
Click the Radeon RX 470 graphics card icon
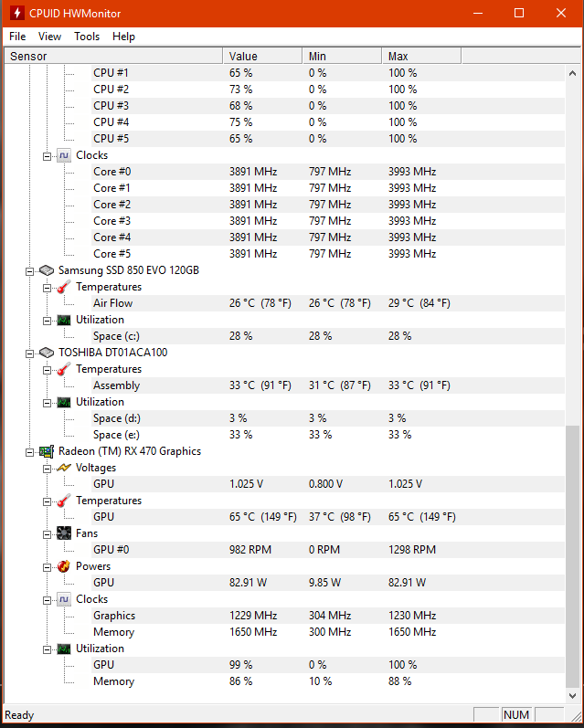coord(47,451)
